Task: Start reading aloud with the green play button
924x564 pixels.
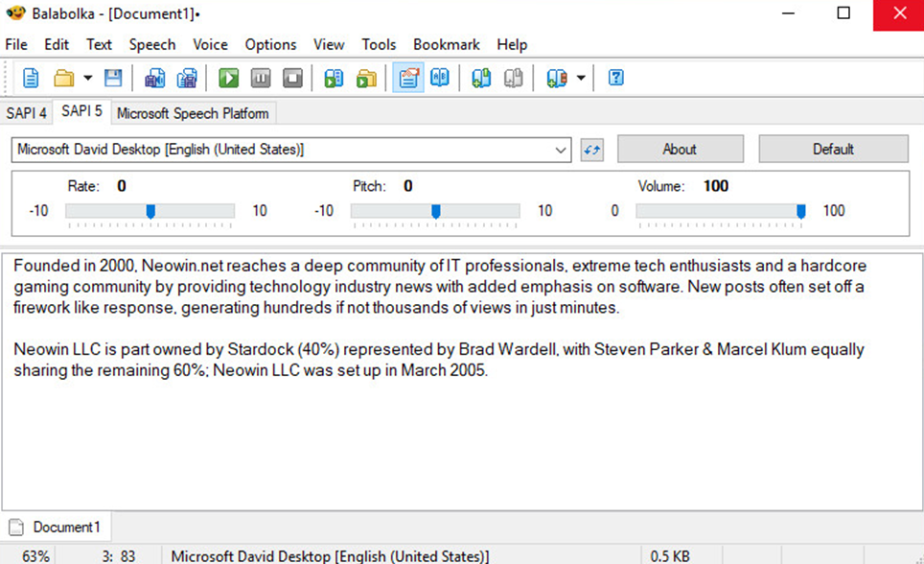Action: [229, 78]
